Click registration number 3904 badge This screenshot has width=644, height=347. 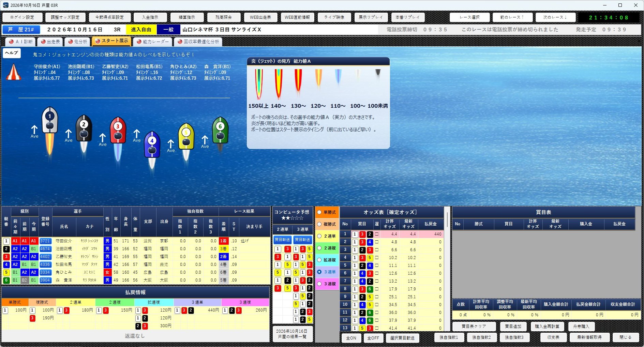45,280
